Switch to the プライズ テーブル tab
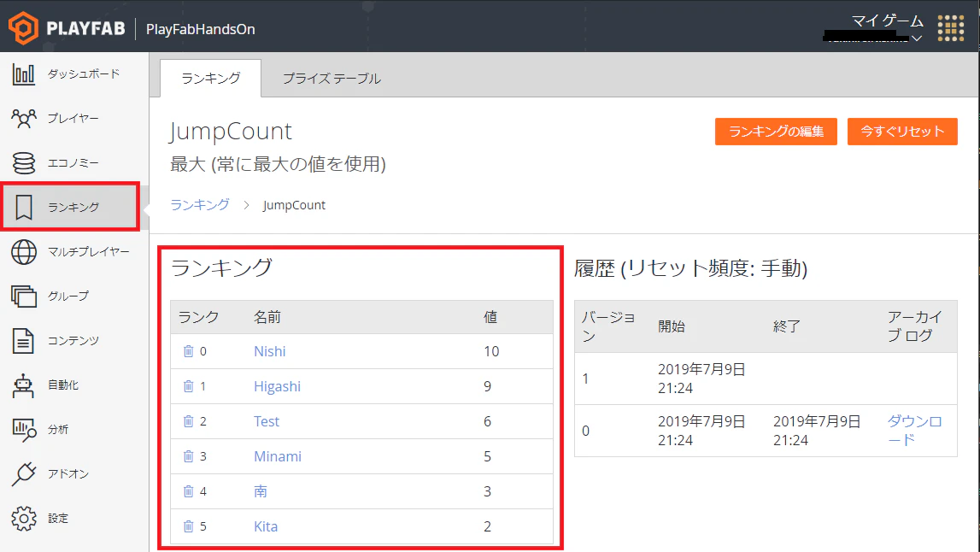The image size is (980, 552). 332,78
